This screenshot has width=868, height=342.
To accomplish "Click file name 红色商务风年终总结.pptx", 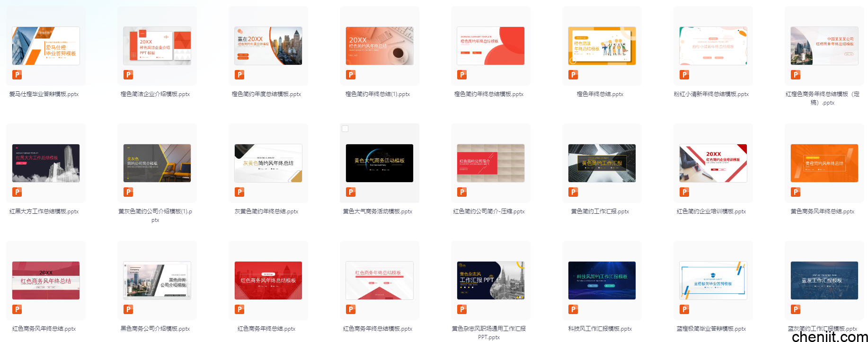I will [44, 329].
